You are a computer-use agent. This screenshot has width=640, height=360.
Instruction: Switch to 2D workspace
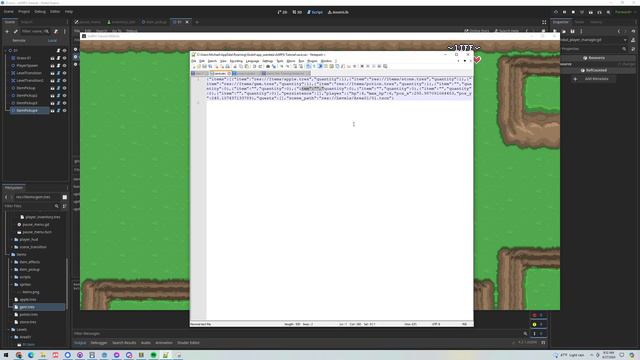pyautogui.click(x=282, y=12)
